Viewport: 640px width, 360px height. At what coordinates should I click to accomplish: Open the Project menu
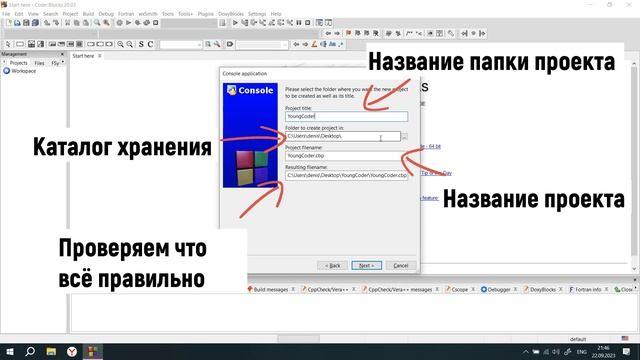coord(70,14)
